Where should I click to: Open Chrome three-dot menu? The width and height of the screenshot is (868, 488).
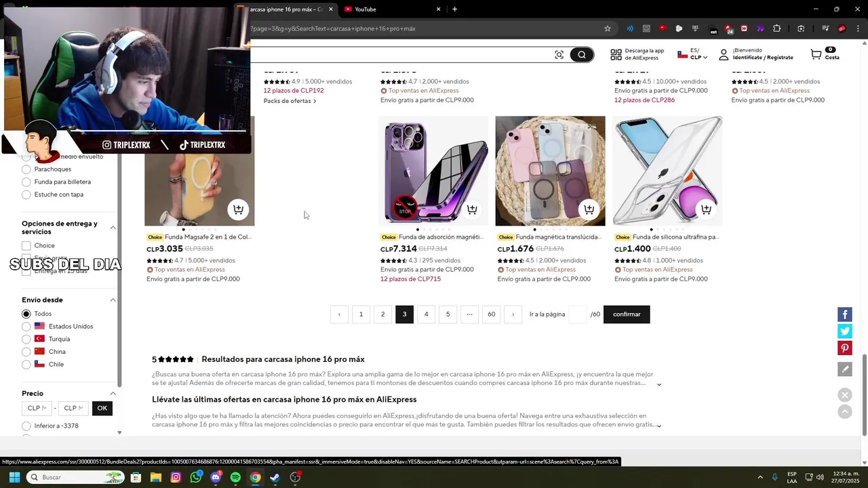coord(858,28)
